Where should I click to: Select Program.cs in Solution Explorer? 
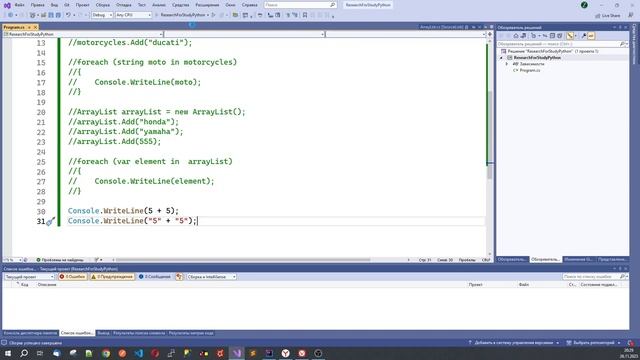(529, 71)
